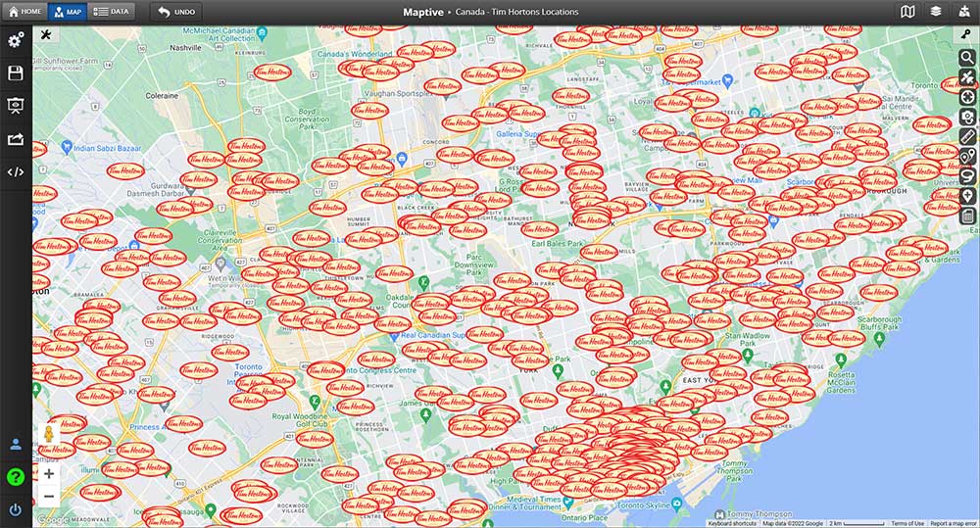This screenshot has width=980, height=528.
Task: Open Keyboard shortcuts link
Action: click(x=731, y=524)
